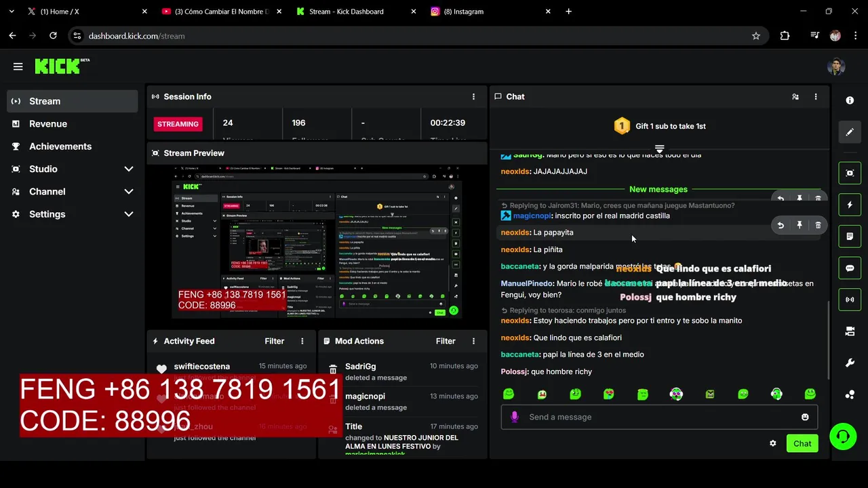Click the 00:22:39 time live value
The height and width of the screenshot is (488, 868).
[448, 123]
